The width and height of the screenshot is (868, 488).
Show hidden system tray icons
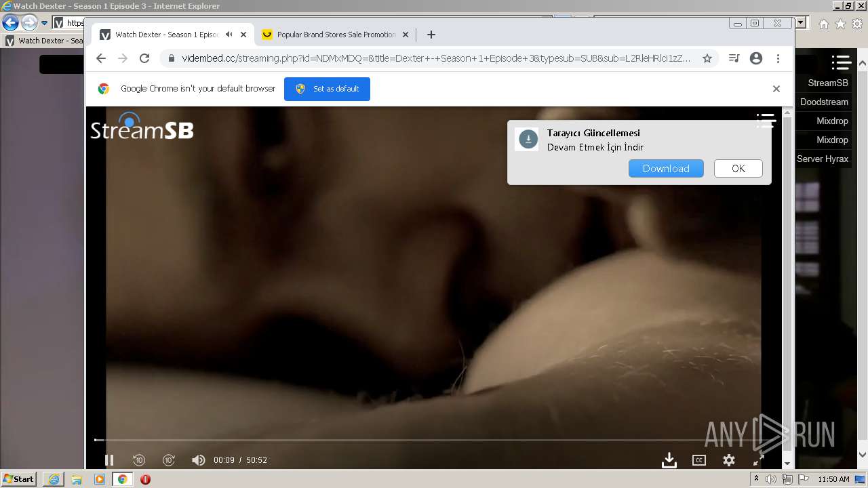(757, 479)
